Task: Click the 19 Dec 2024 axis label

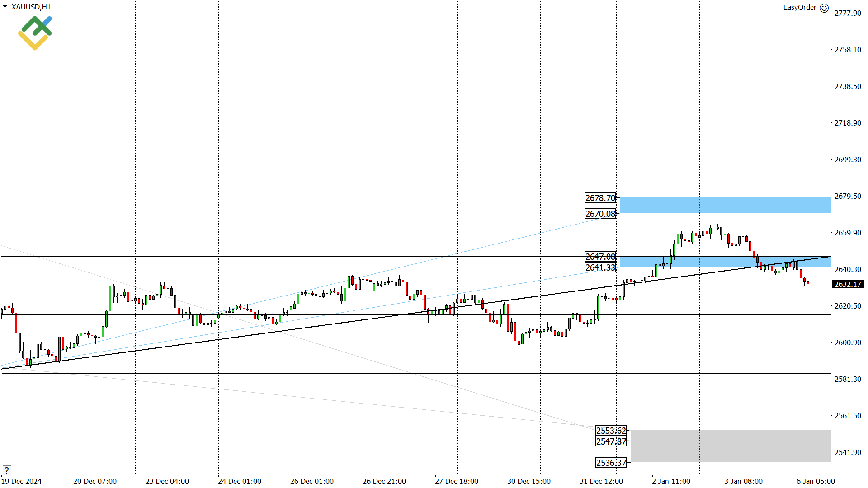Action: 22,481
